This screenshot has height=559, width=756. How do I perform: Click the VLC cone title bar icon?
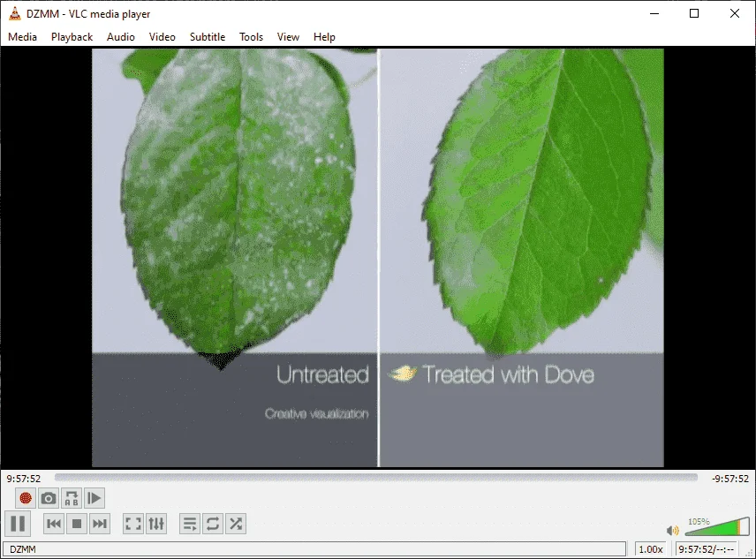(15, 13)
